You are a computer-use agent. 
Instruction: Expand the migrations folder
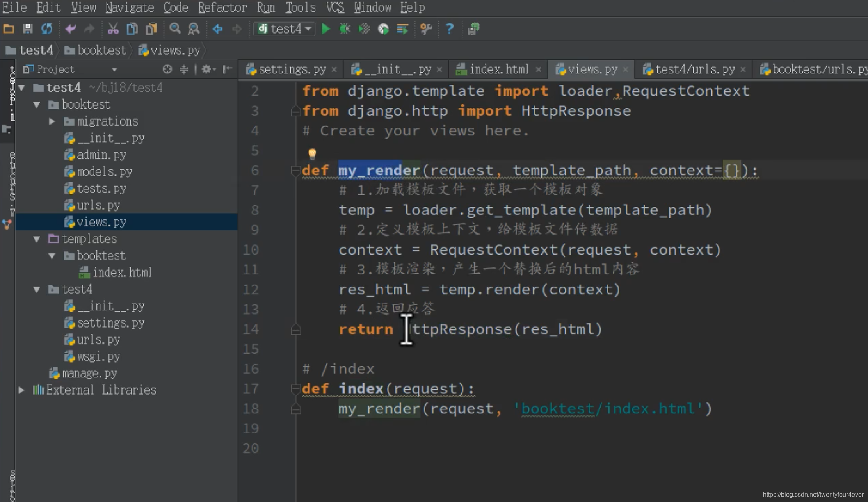click(x=52, y=121)
